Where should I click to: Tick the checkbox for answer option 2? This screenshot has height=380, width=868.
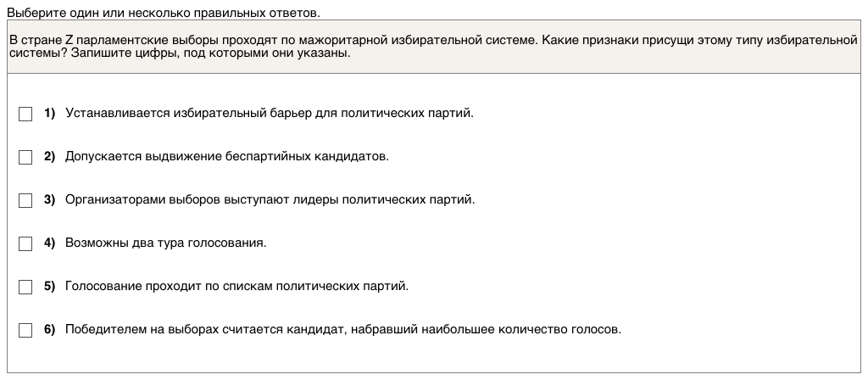coord(25,157)
